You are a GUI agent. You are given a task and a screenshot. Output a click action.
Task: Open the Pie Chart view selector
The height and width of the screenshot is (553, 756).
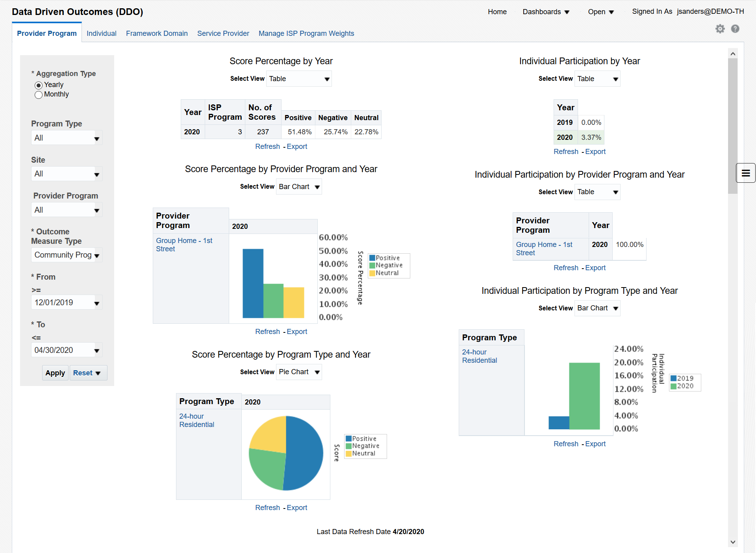(x=298, y=371)
